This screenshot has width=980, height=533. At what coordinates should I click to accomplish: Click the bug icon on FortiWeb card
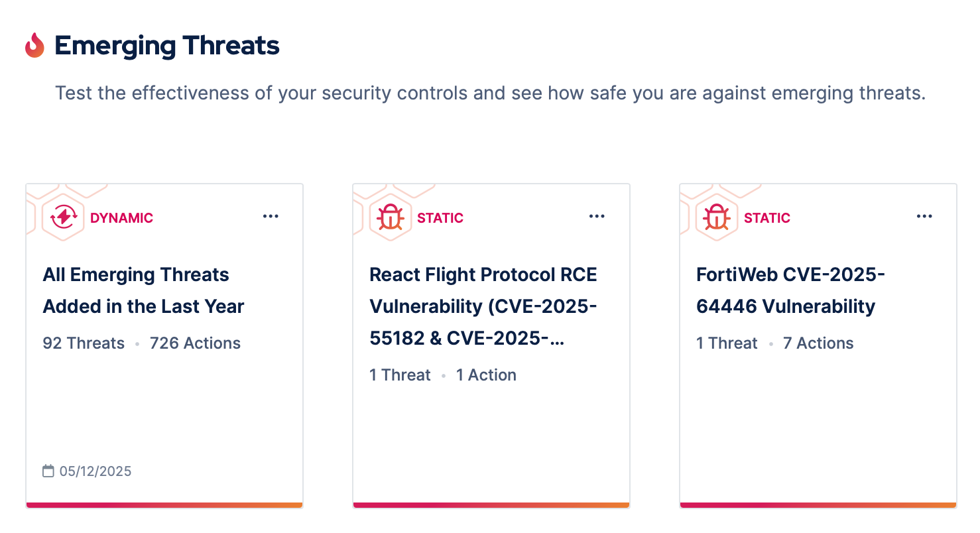coord(717,217)
